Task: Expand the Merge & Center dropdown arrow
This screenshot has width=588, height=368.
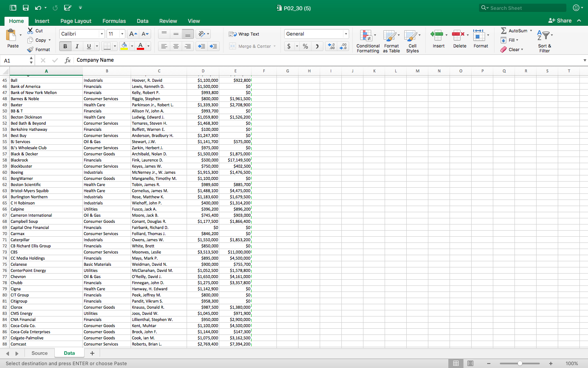Action: point(274,46)
